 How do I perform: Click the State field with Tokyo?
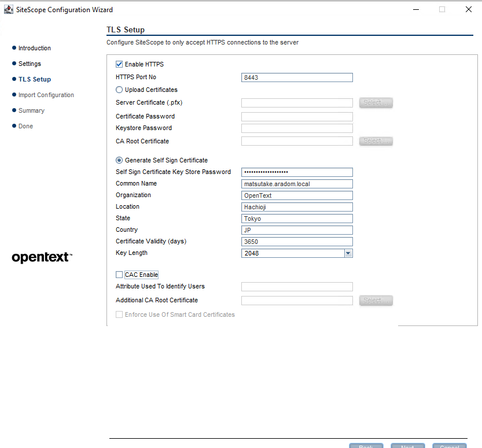click(297, 219)
